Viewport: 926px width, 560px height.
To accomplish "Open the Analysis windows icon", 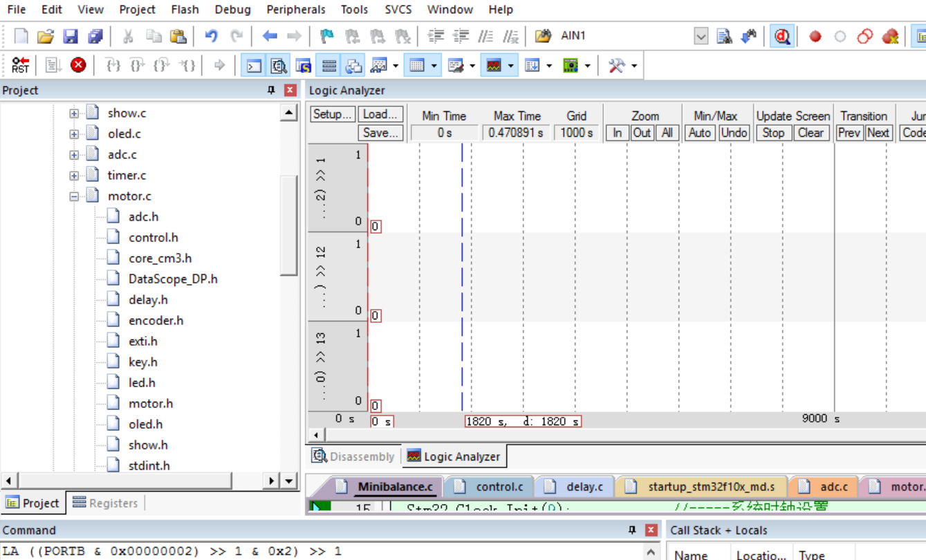I will [494, 66].
